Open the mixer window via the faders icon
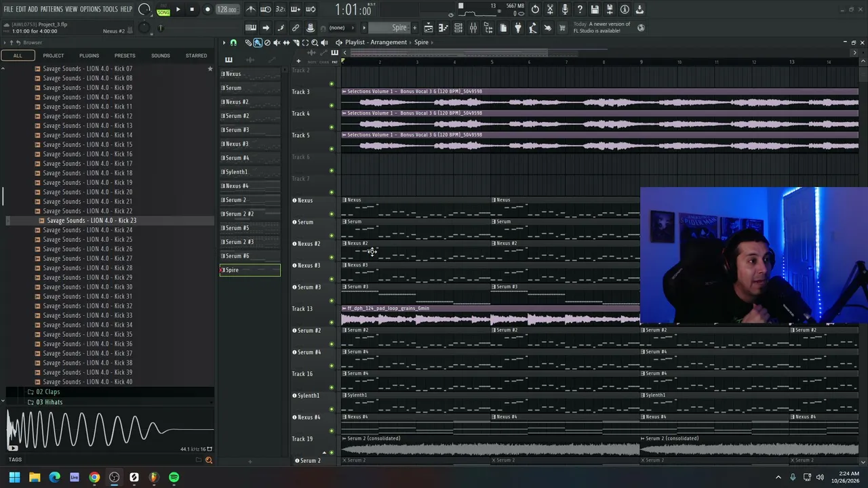Screen dimensions: 868x488 (x=473, y=28)
